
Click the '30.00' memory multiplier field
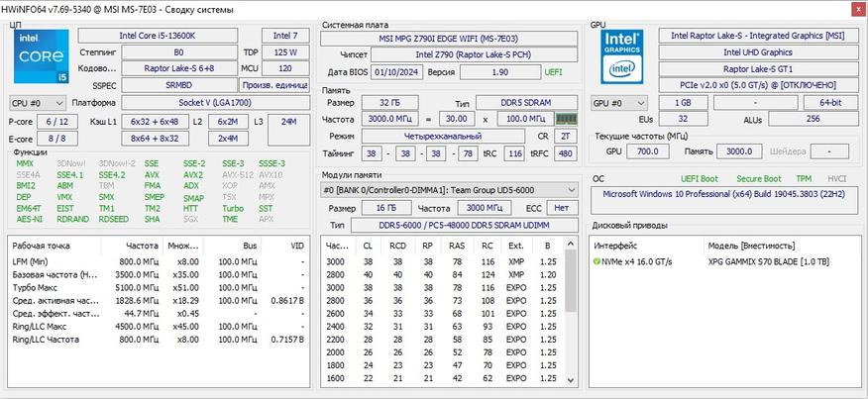click(x=457, y=119)
